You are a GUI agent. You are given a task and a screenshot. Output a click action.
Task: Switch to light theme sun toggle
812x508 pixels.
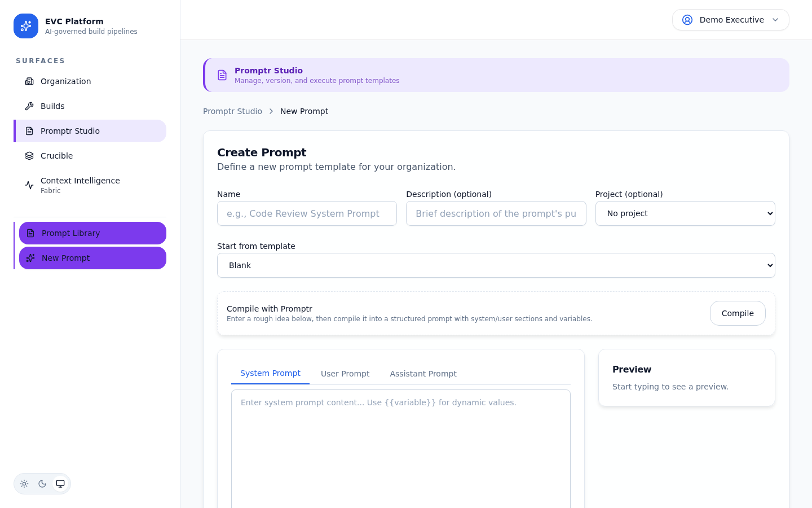(x=24, y=484)
